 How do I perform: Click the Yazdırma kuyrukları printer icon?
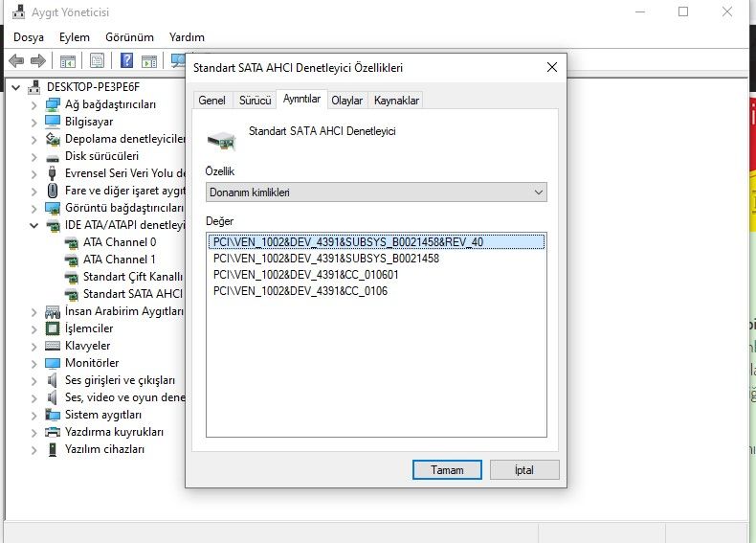pos(52,432)
